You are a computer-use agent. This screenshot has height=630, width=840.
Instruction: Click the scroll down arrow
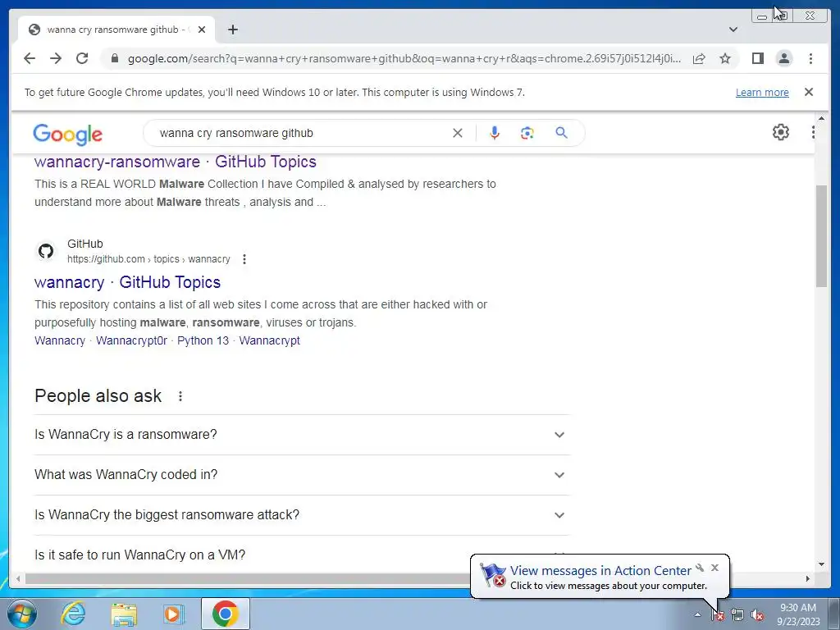click(x=821, y=564)
